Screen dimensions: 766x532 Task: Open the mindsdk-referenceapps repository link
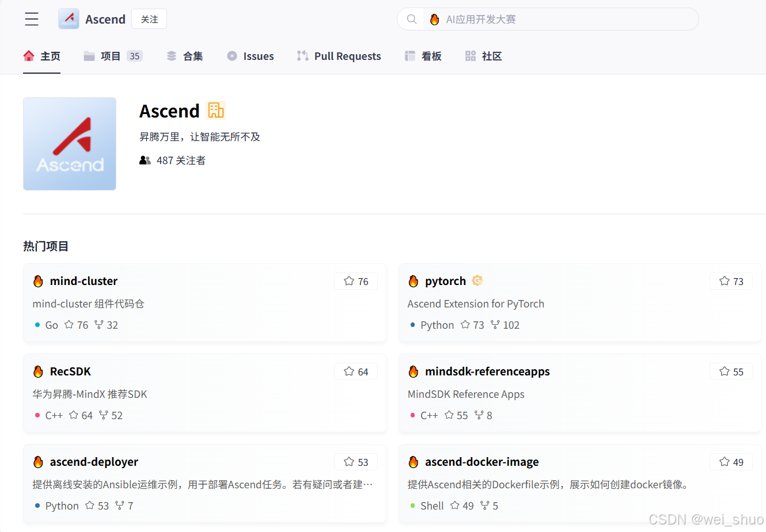[487, 371]
